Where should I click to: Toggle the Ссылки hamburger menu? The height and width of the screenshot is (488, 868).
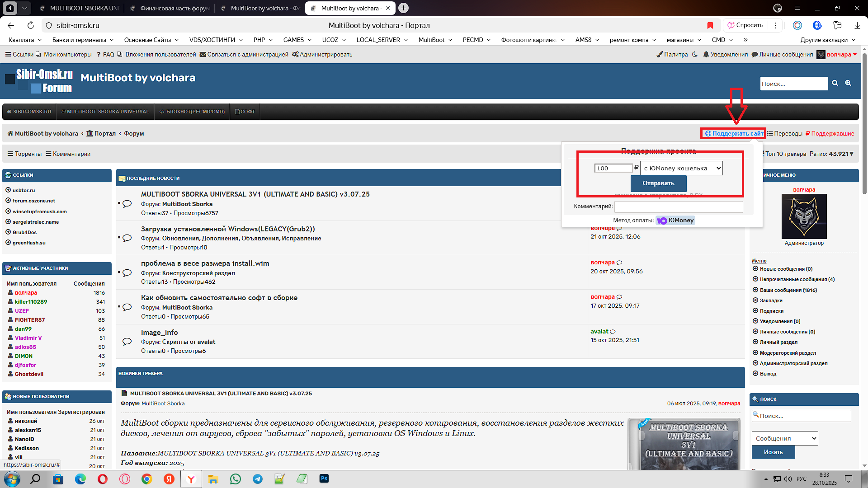pos(8,54)
